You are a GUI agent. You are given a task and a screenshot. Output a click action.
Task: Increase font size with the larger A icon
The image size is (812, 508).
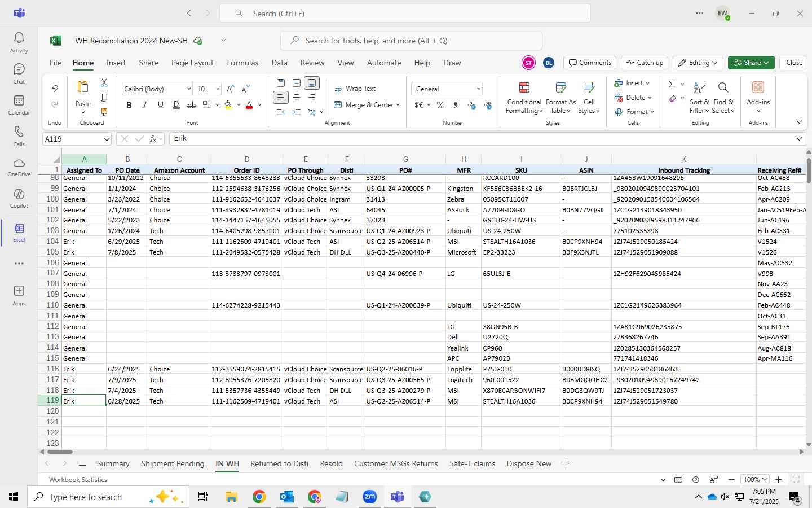tap(230, 89)
